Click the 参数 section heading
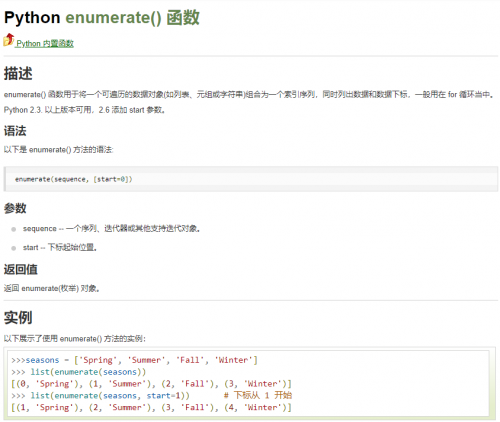 [15, 208]
